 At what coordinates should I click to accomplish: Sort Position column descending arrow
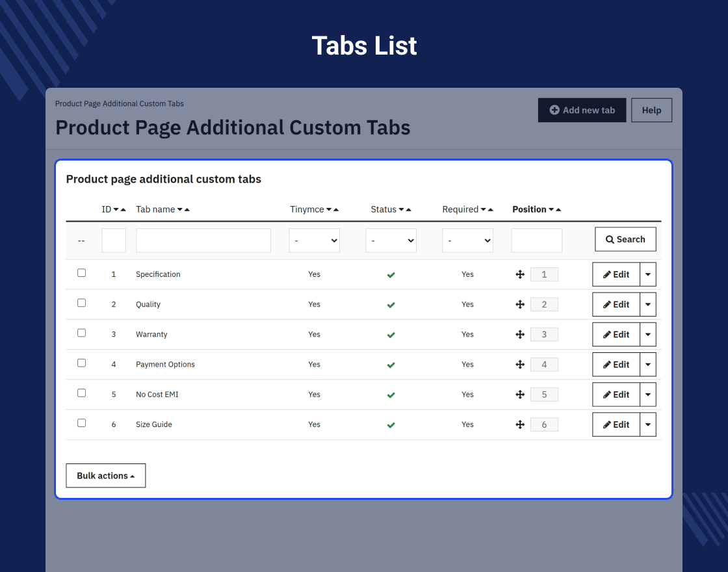[551, 210]
